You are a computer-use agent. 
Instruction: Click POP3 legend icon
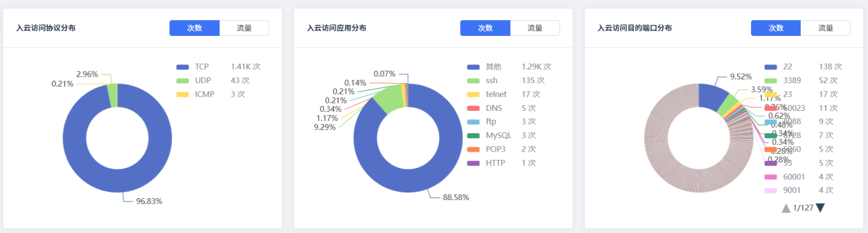tap(473, 149)
